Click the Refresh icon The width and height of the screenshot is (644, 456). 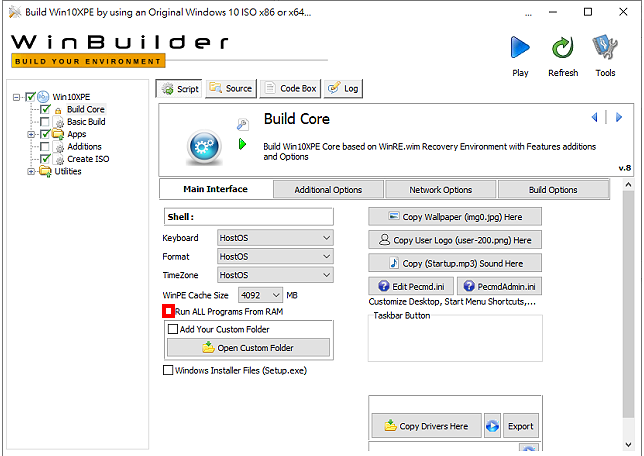point(562,47)
